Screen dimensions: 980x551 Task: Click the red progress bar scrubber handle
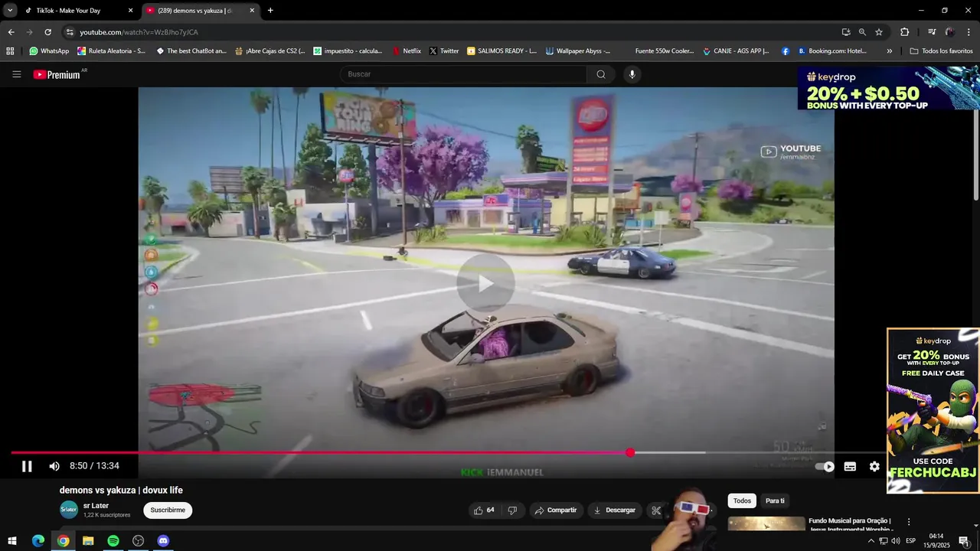630,453
